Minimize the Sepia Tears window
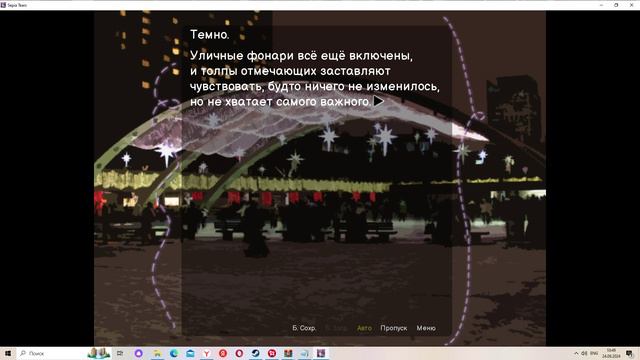The height and width of the screenshot is (360, 640). coord(601,5)
